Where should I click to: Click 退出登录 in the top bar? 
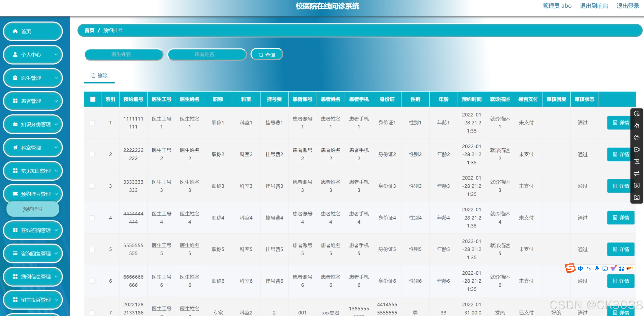click(x=628, y=6)
